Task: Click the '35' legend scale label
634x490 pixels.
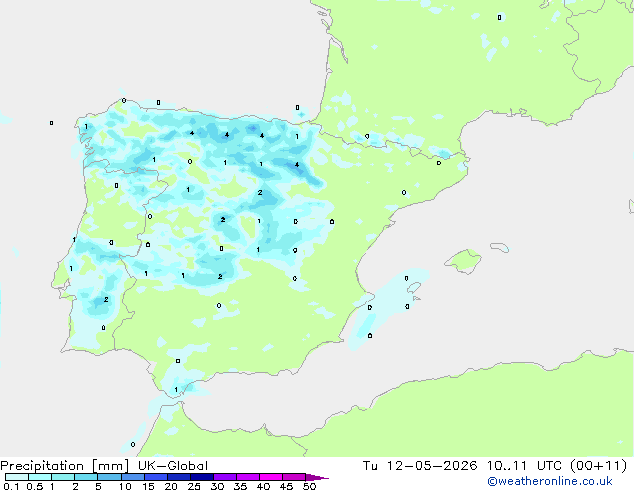Action: (240, 486)
